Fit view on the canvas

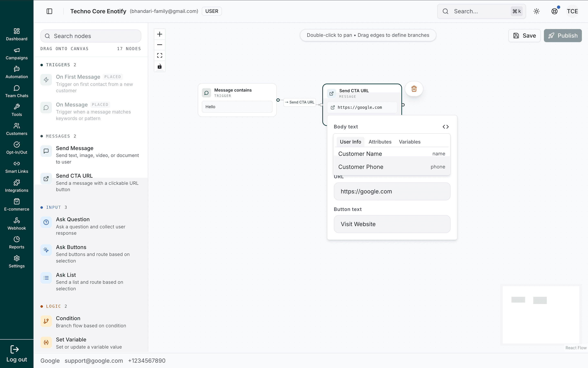160,55
